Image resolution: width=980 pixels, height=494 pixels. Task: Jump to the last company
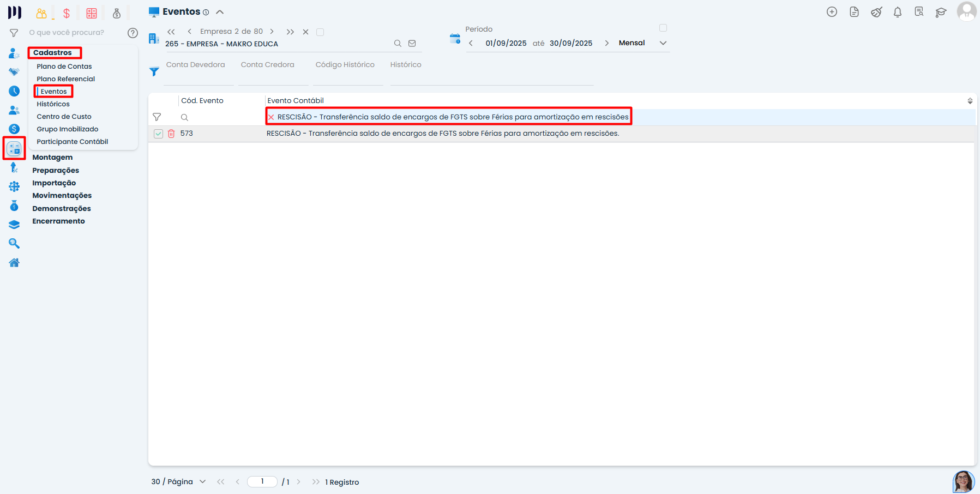pos(290,32)
